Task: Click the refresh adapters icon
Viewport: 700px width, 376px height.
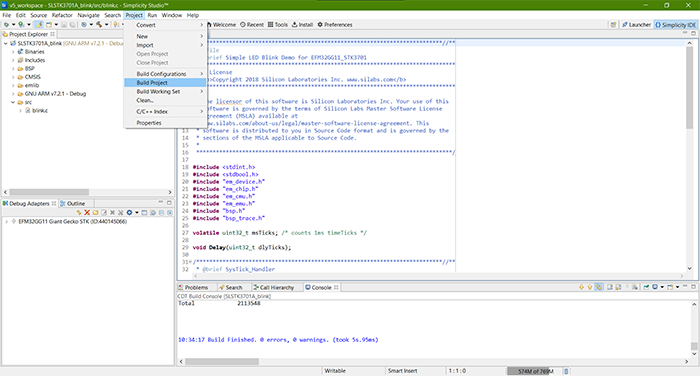Action: pos(79,213)
